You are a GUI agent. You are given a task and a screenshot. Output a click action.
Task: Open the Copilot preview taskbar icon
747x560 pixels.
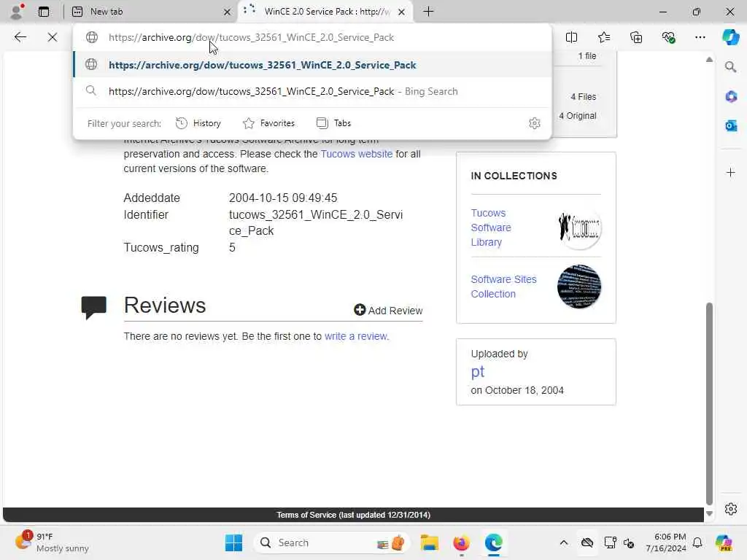tap(724, 542)
